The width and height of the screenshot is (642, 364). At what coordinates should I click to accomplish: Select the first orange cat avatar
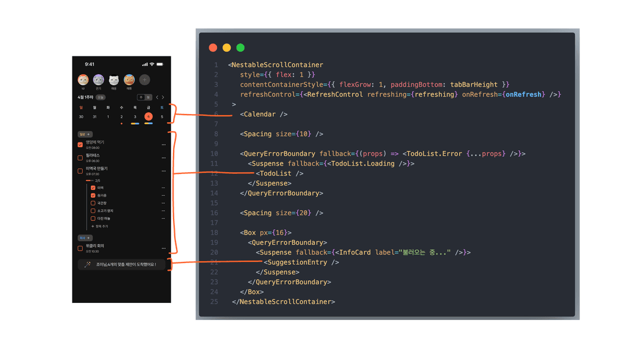click(x=83, y=80)
